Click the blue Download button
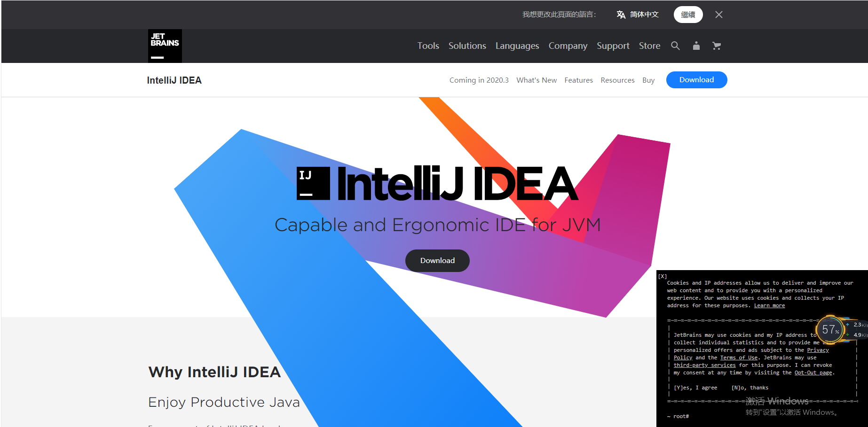Image resolution: width=868 pixels, height=427 pixels. (697, 80)
